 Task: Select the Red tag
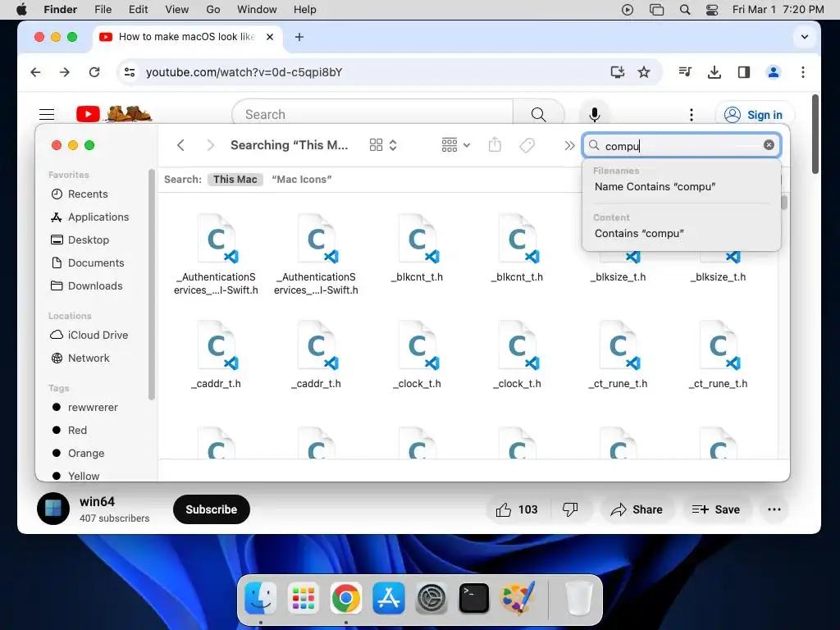69,430
